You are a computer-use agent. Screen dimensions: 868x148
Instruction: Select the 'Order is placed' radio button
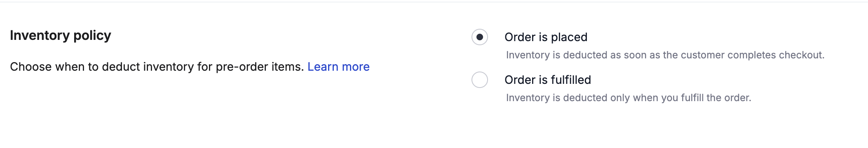click(x=480, y=37)
